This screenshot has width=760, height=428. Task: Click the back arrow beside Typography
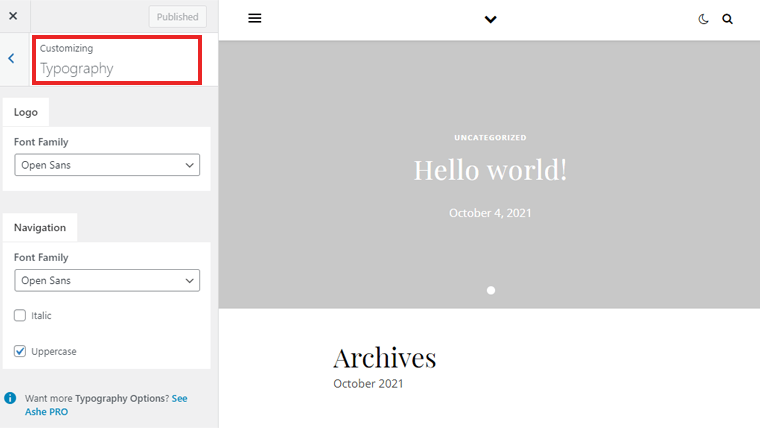(12, 59)
